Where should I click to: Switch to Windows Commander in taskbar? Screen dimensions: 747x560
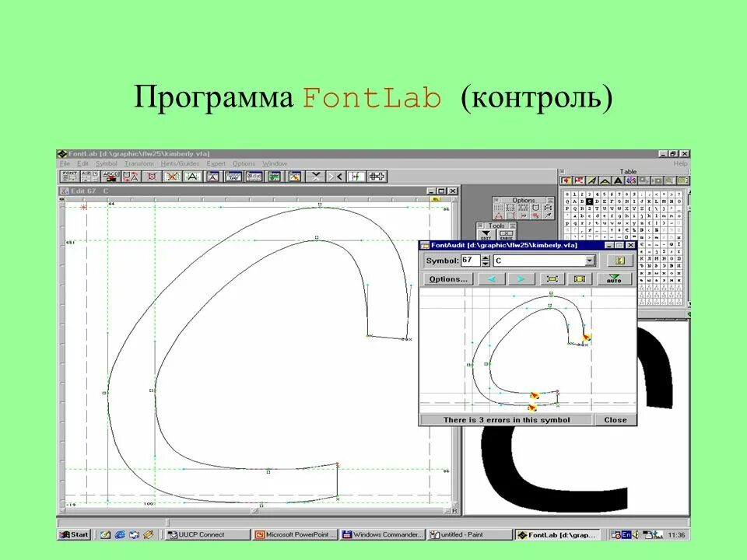[x=382, y=535]
